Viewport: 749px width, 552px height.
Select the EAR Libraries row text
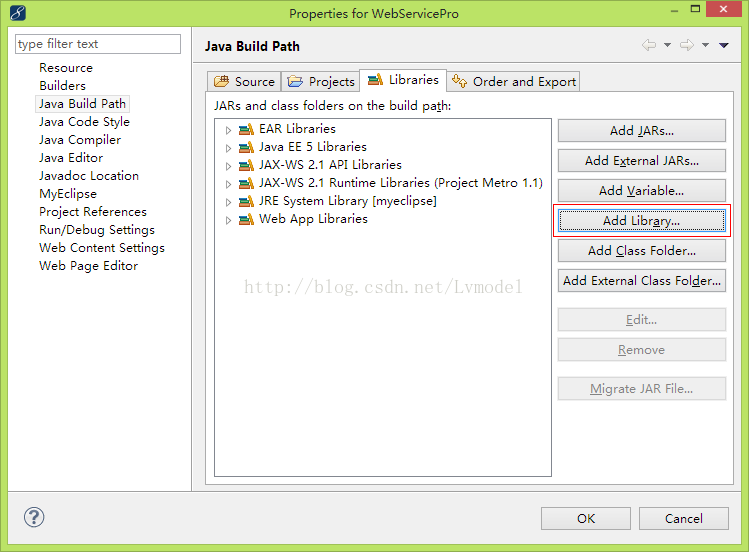click(x=297, y=129)
